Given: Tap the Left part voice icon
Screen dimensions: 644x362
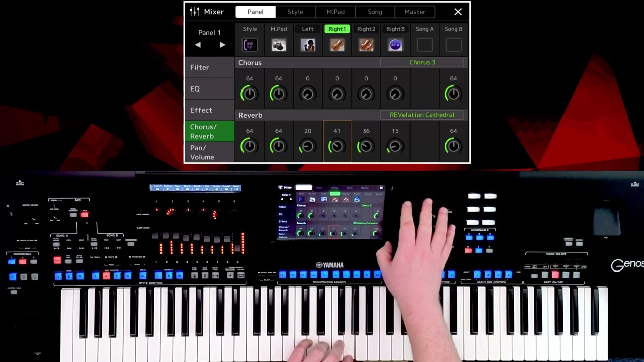Looking at the screenshot, I should pos(308,45).
